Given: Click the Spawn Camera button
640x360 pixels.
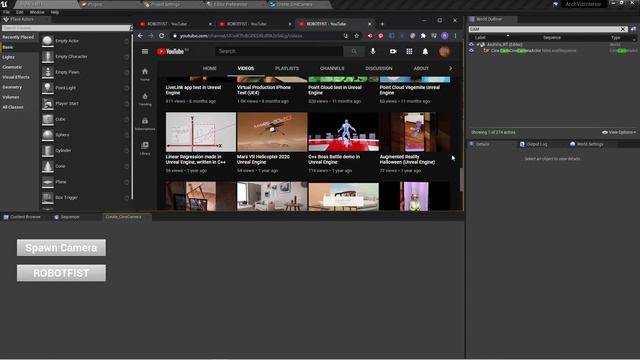Looking at the screenshot, I should 61,248.
